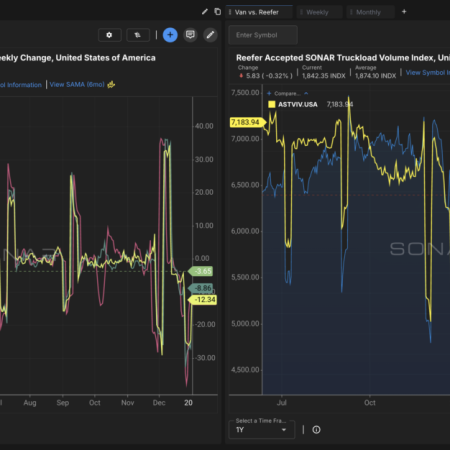Click the yellow -12.34 value tag
Image resolution: width=450 pixels, height=450 pixels.
pyautogui.click(x=203, y=300)
